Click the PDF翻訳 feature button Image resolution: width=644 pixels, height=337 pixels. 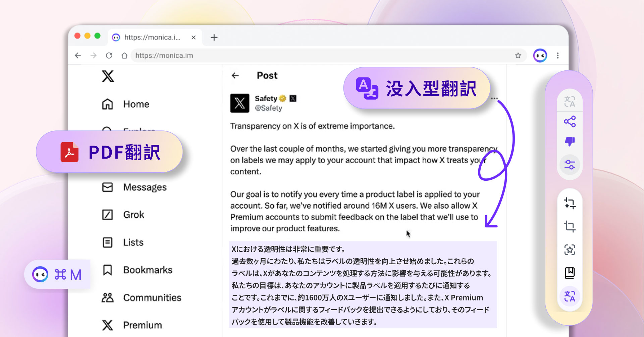click(109, 152)
